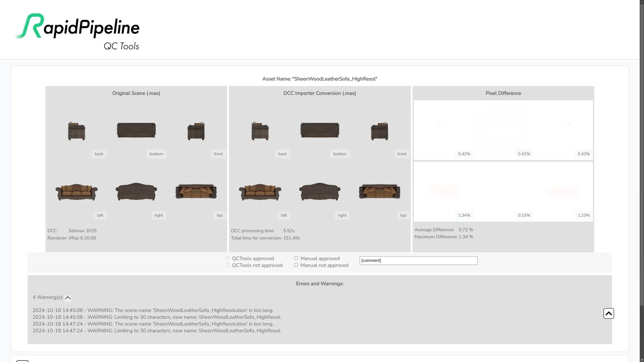Click the comment text input field
Image resolution: width=644 pixels, height=362 pixels.
[418, 260]
